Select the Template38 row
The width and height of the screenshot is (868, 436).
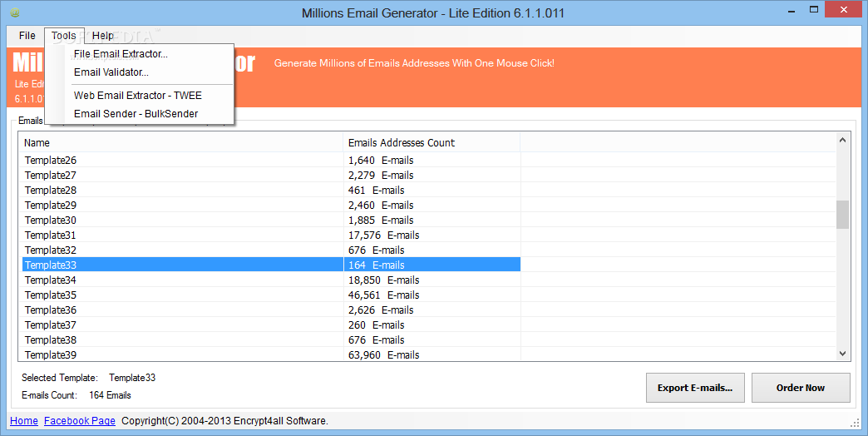(271, 339)
